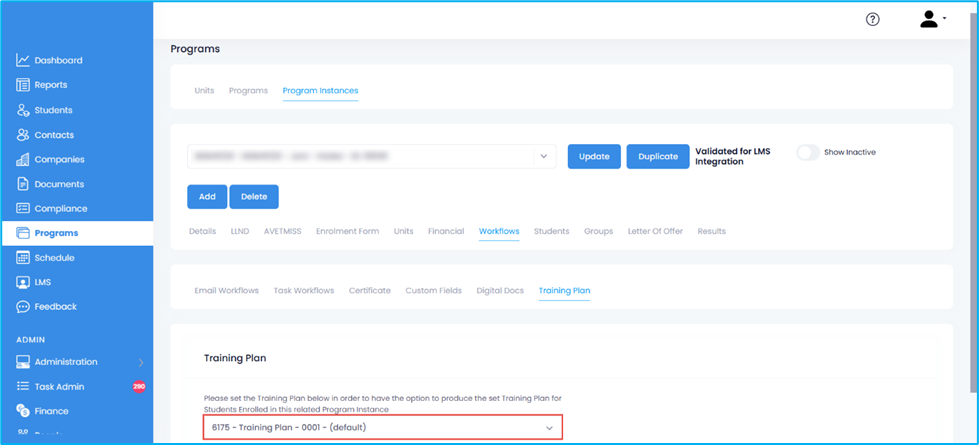The width and height of the screenshot is (979, 445).
Task: Open Task Admin with 290 badge
Action: [60, 387]
